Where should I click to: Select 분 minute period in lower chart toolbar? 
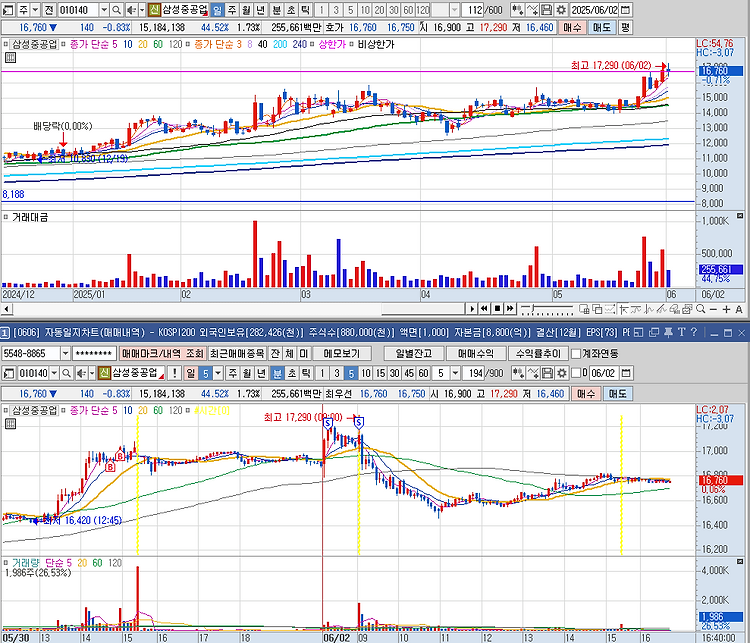pyautogui.click(x=276, y=373)
